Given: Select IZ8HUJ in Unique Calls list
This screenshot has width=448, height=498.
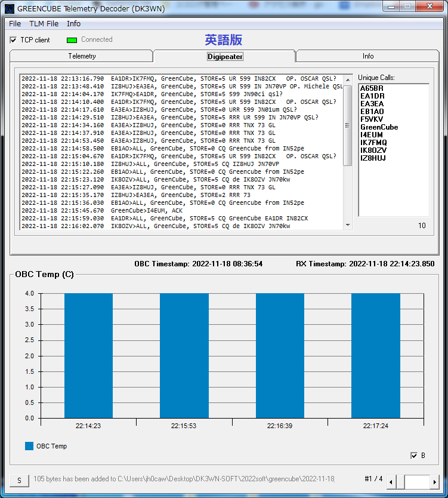Looking at the screenshot, I should click(x=373, y=158).
